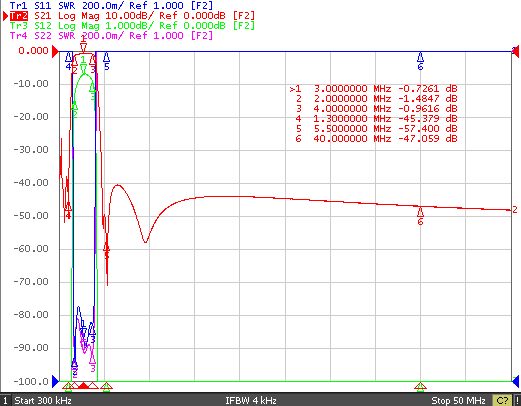Click red triangle at top right corner
This screenshot has width=521, height=406.
[x=515, y=51]
